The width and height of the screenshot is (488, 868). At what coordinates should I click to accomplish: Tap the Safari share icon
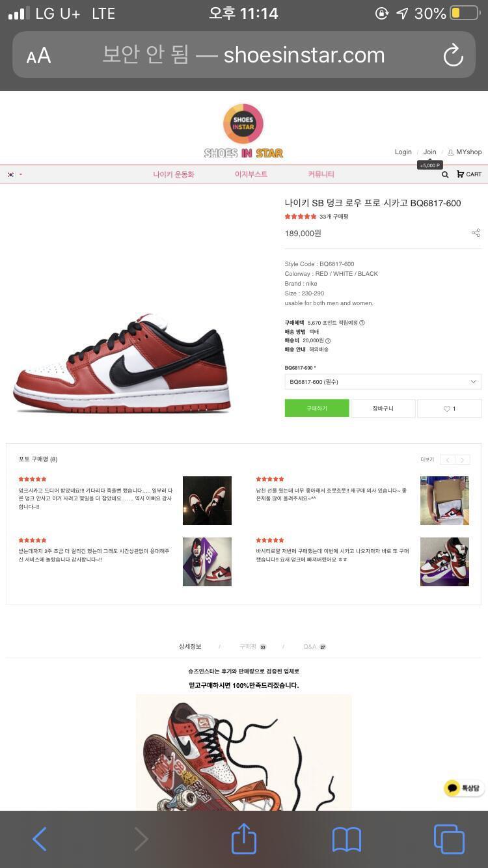(244, 839)
